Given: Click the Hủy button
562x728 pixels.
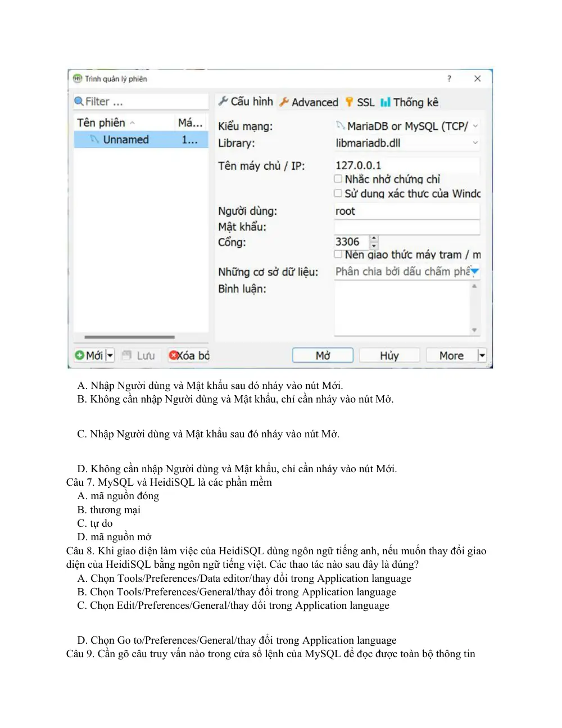Looking at the screenshot, I should (389, 355).
